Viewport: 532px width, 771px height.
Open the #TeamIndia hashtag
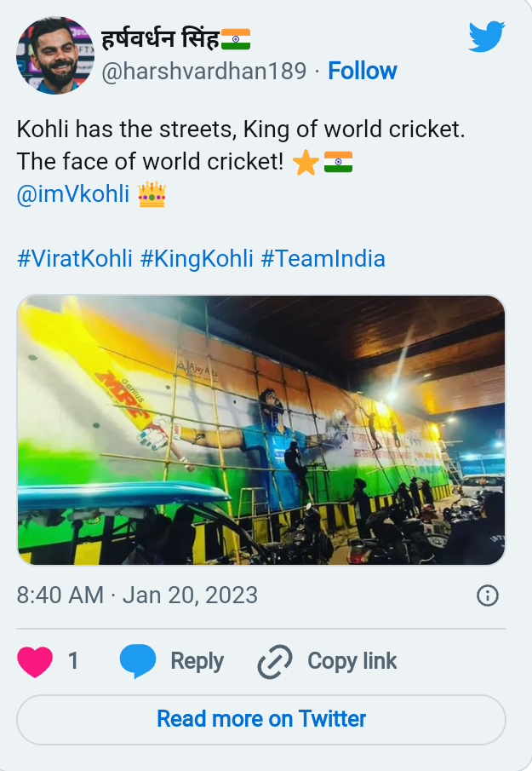tap(323, 258)
